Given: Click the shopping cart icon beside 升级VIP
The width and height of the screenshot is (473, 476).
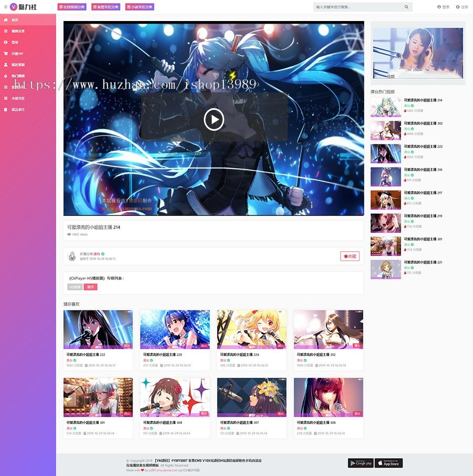Looking at the screenshot, I should pyautogui.click(x=5, y=54).
